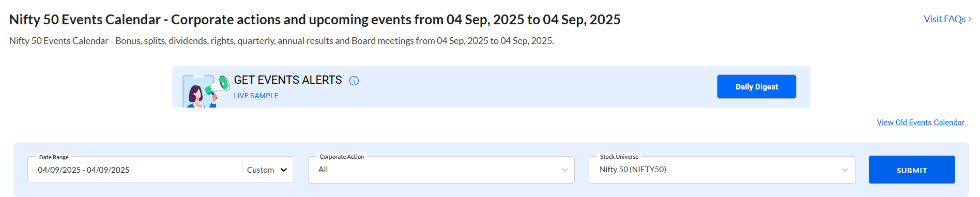Click the Date Range field label
Image resolution: width=980 pixels, height=197 pixels.
coord(54,157)
